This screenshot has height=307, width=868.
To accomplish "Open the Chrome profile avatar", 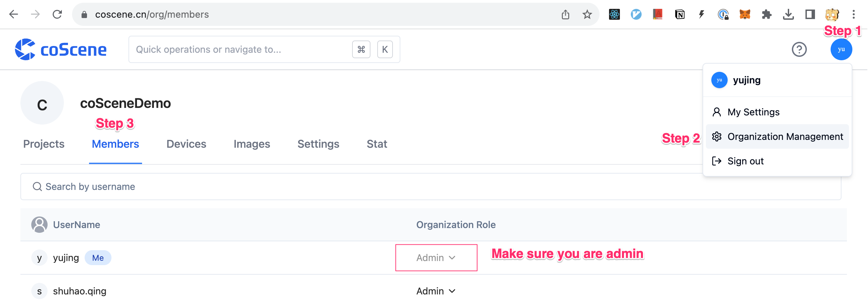I will [x=832, y=14].
